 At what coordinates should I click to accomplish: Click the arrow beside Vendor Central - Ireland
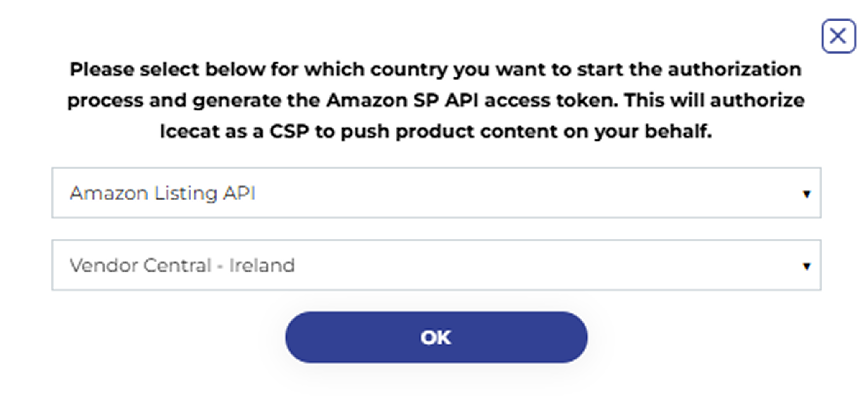[x=806, y=266]
